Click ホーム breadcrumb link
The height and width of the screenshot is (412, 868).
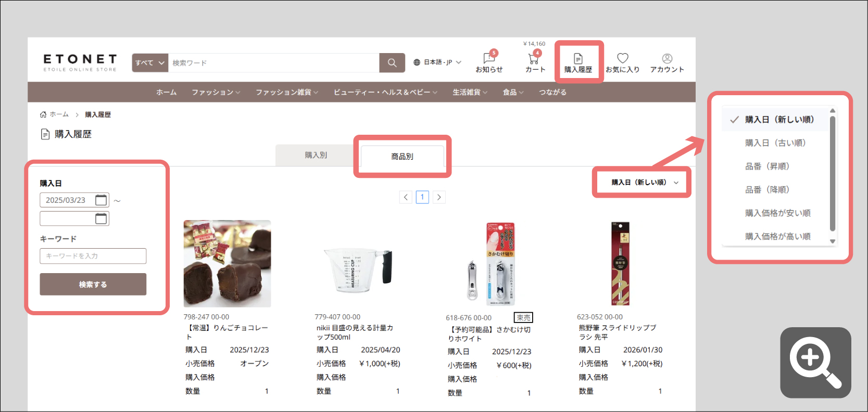pyautogui.click(x=59, y=114)
